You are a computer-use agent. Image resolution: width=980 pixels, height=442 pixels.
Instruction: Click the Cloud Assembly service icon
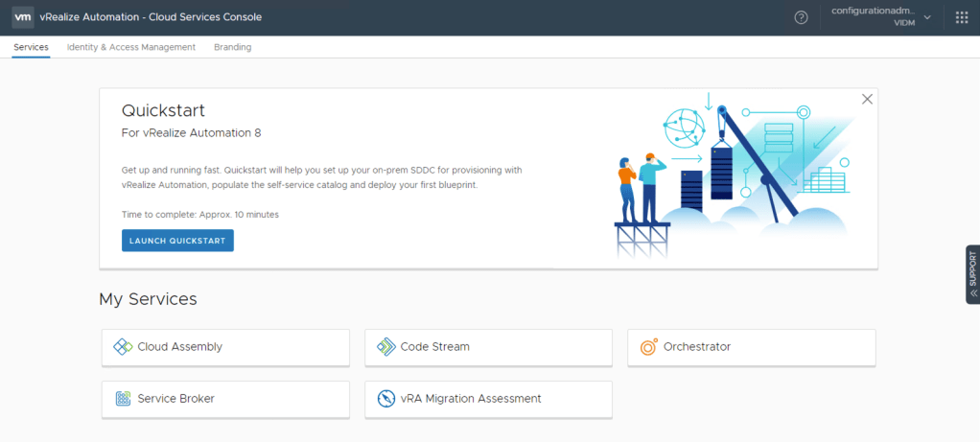point(123,347)
